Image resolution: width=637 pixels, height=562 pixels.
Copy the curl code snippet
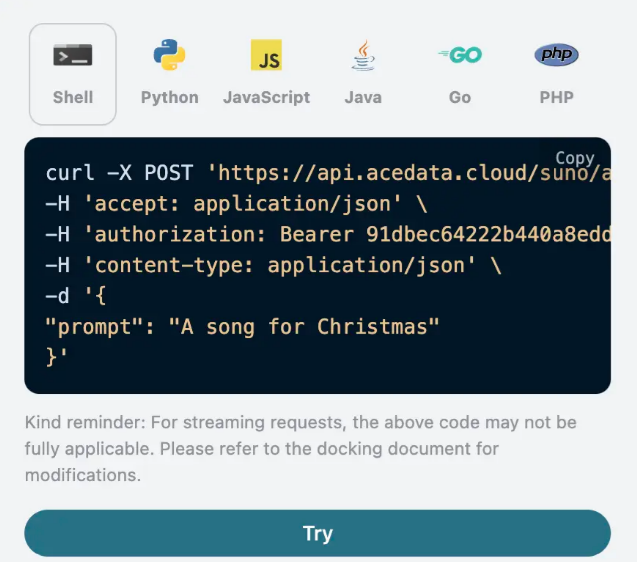click(574, 158)
